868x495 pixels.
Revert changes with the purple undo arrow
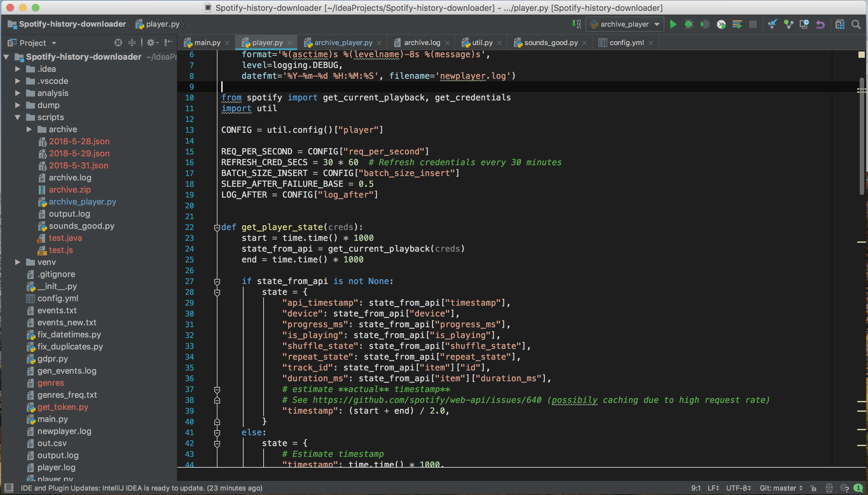(820, 24)
